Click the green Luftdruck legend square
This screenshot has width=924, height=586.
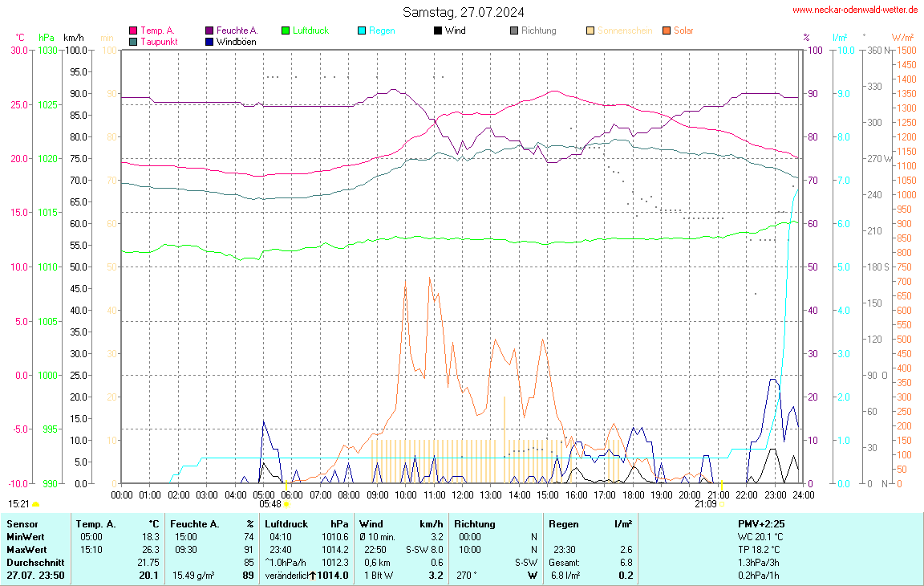pos(286,31)
